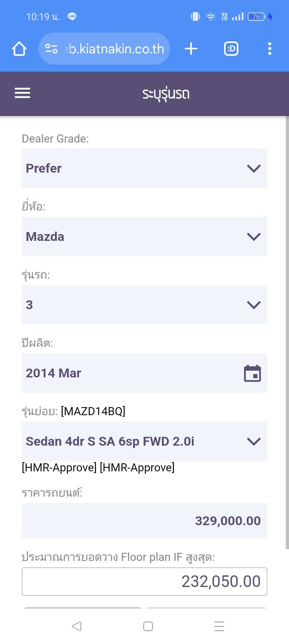
Task: Open the calendar date picker icon
Action: click(252, 373)
